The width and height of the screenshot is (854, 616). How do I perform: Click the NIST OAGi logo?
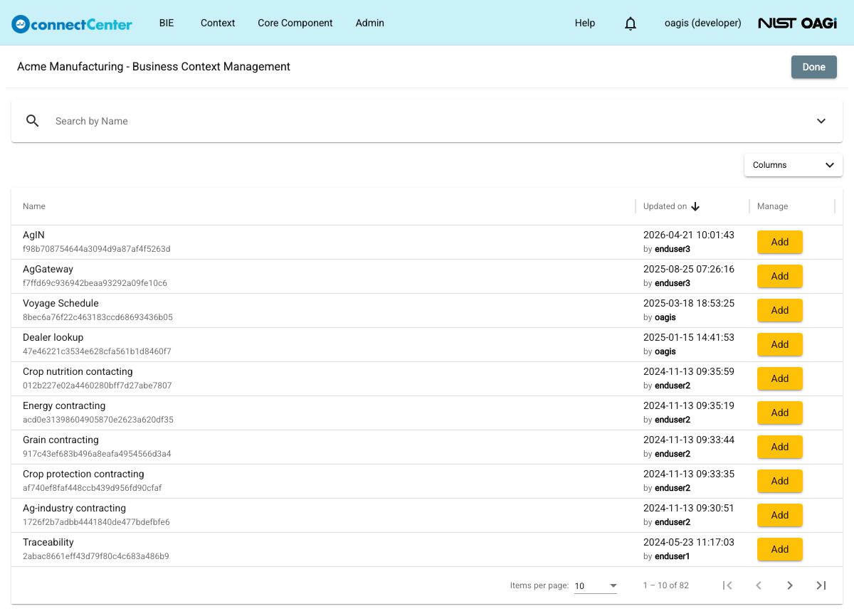tap(797, 23)
